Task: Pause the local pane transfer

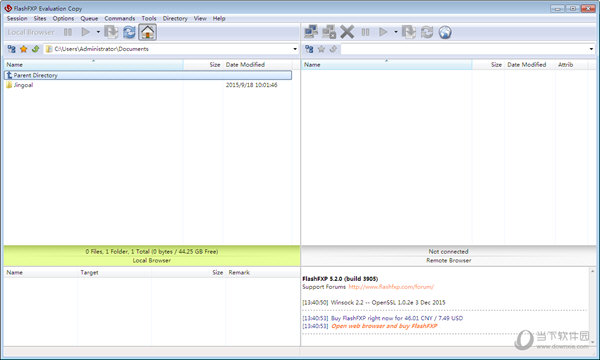Action: pos(68,32)
